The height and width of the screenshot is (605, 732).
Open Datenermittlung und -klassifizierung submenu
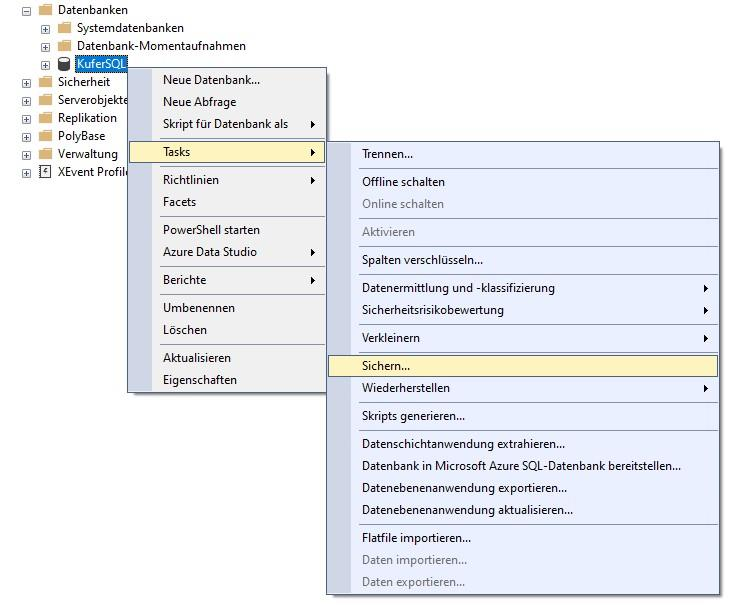[x=523, y=288]
